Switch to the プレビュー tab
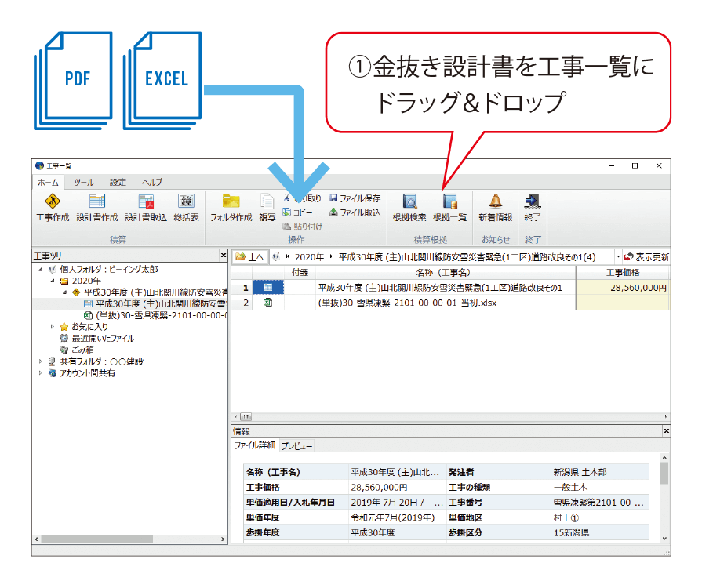The width and height of the screenshot is (702, 588). coord(296,446)
